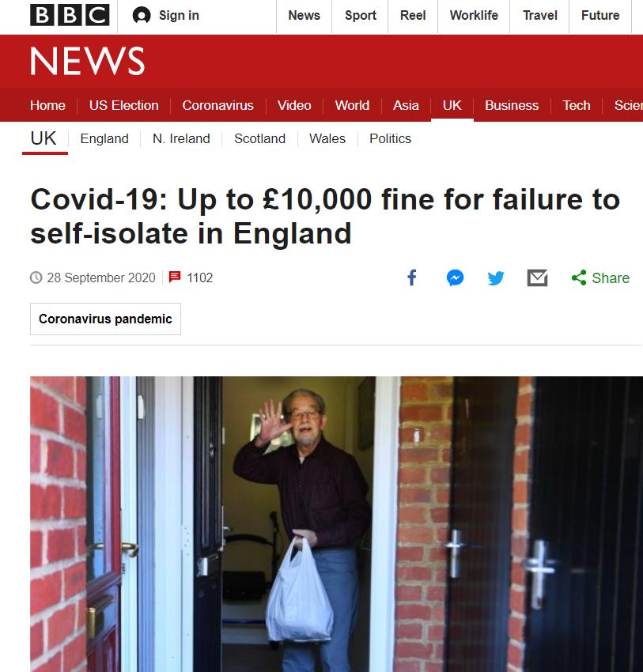Click the BBC logo

70,15
